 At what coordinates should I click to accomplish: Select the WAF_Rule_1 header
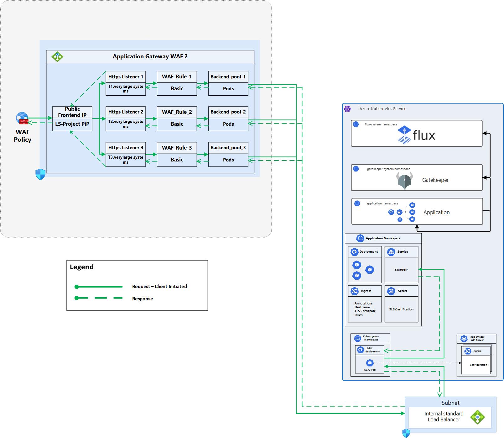pyautogui.click(x=177, y=77)
